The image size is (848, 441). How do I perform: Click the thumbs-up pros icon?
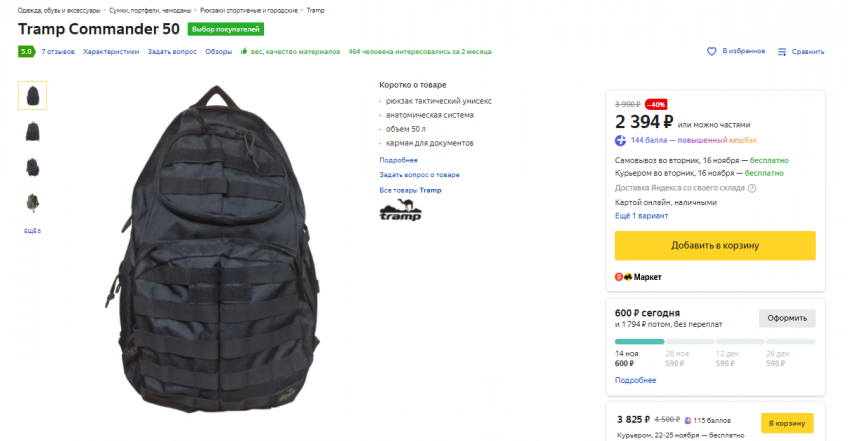point(244,51)
